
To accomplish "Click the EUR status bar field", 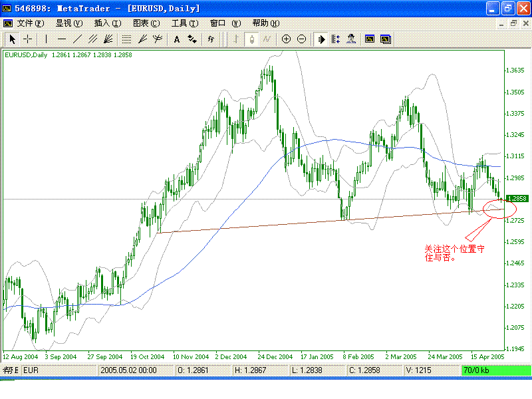I will tap(59, 370).
